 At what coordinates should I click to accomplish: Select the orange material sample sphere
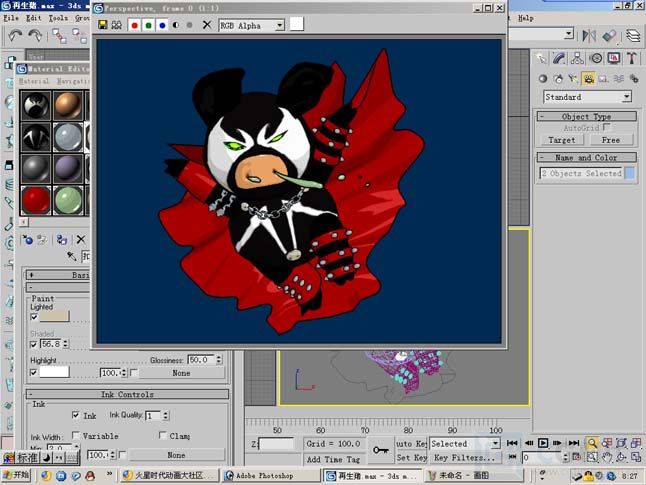tap(68, 105)
